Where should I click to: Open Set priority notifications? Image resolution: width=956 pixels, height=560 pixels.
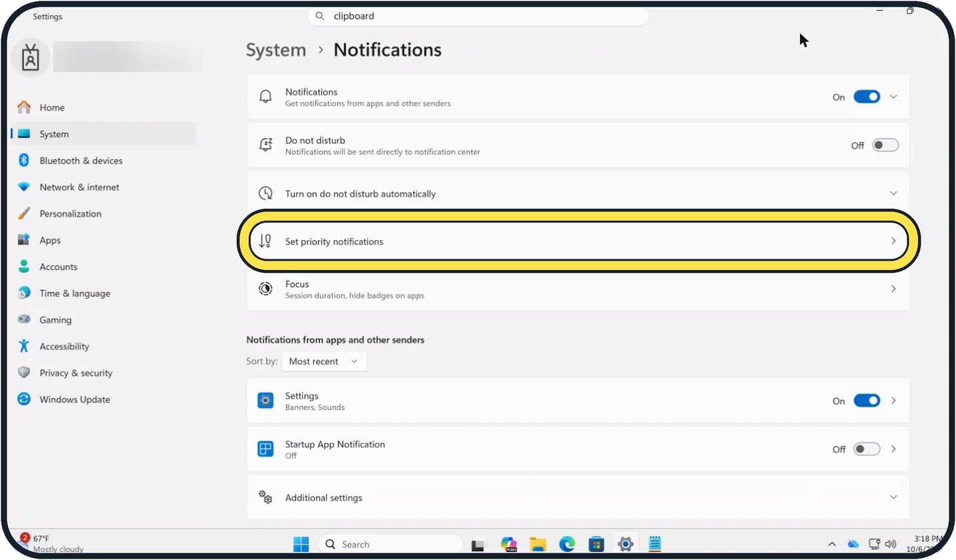(x=578, y=241)
